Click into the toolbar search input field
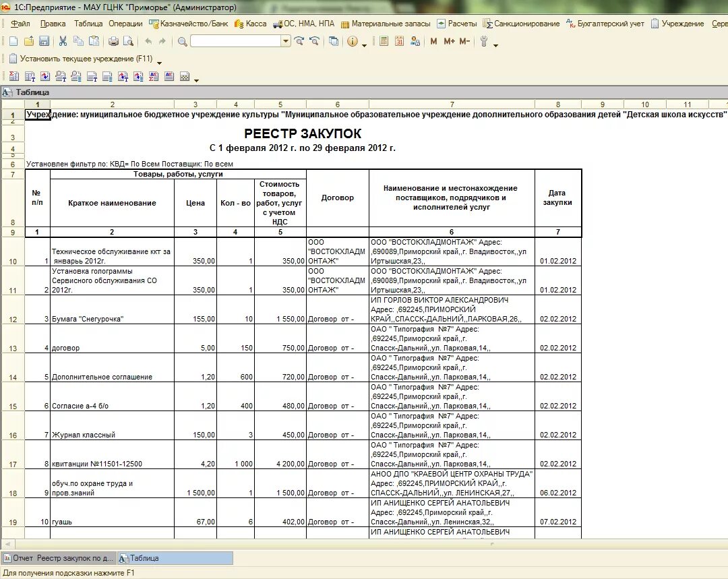This screenshot has width=728, height=579. tap(236, 41)
